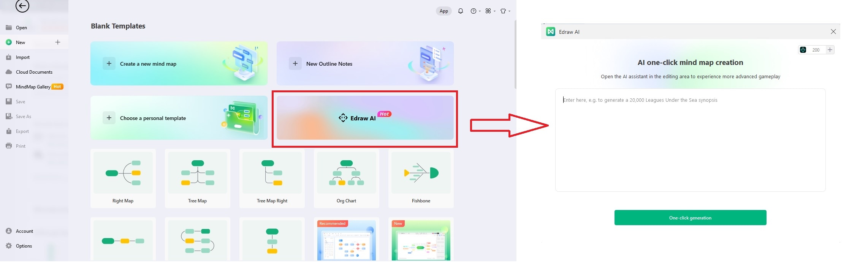This screenshot has width=868, height=262.
Task: Click the green New plus icon
Action: click(x=9, y=43)
